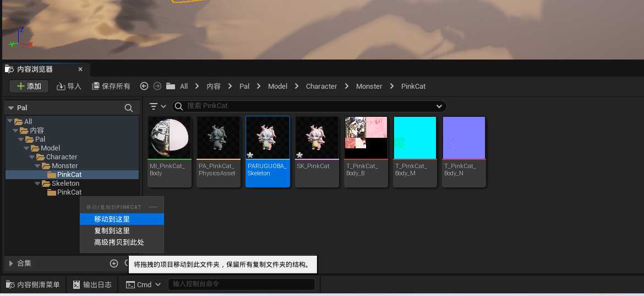Click the search icon in Pal panel
Image resolution: width=644 pixels, height=296 pixels.
pyautogui.click(x=128, y=108)
